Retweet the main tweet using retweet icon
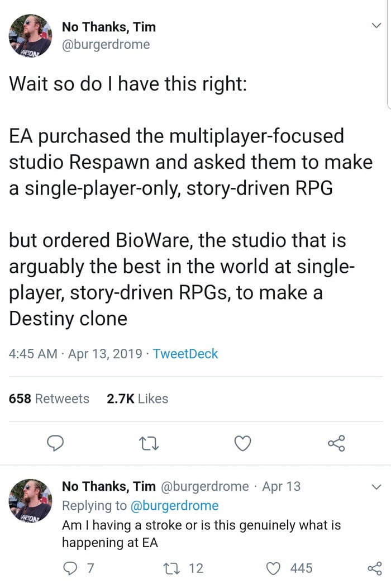 (x=149, y=444)
